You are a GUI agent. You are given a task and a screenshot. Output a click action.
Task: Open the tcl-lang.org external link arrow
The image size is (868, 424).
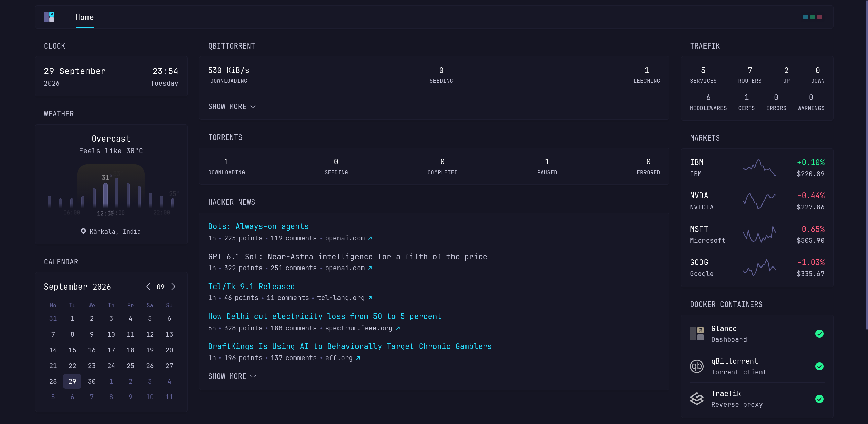[370, 298]
